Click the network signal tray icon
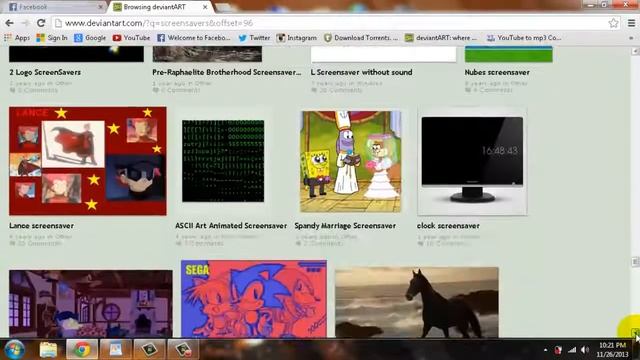The width and height of the screenshot is (640, 360). (572, 350)
